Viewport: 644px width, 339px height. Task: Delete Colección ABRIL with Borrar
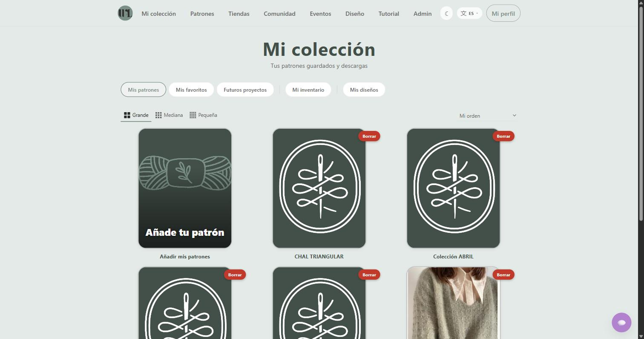click(x=503, y=136)
